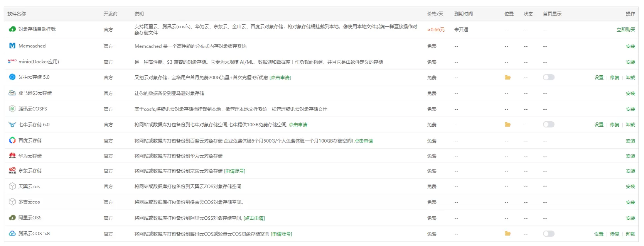Install the Memcached plugin
This screenshot has height=246, width=644.
coord(630,46)
